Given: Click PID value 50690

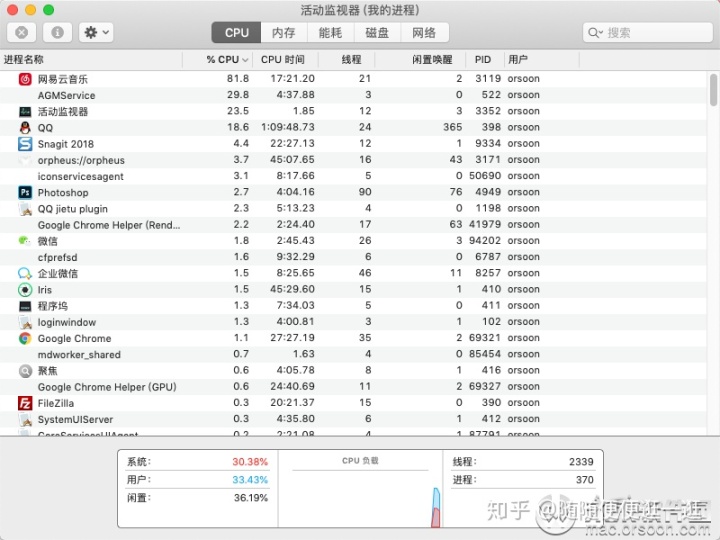Looking at the screenshot, I should click(x=485, y=176).
